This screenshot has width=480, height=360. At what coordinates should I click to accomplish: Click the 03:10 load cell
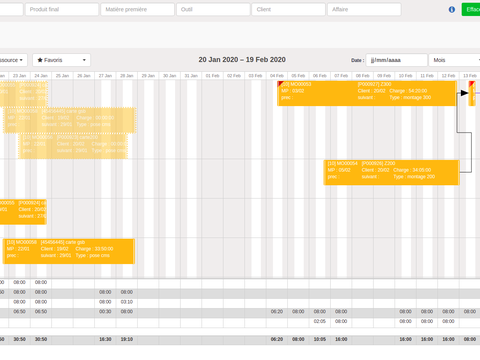(127, 302)
